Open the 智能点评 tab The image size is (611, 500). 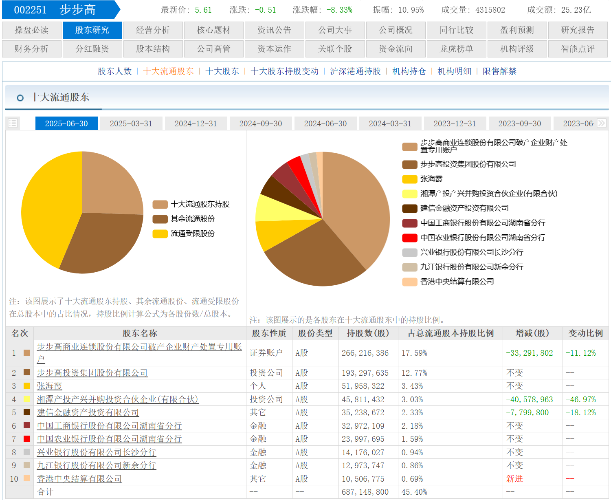[578, 49]
